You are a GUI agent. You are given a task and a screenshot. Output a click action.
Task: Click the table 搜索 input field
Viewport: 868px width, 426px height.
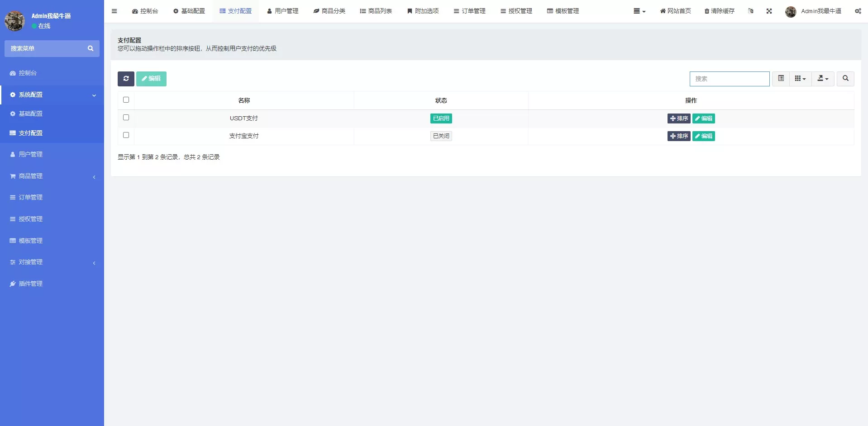[x=729, y=79]
